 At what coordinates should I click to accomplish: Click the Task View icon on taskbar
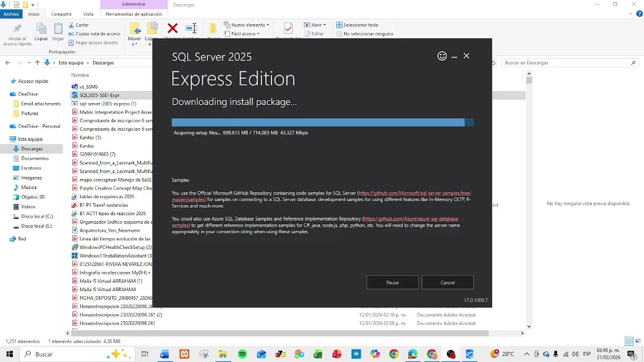[x=145, y=354]
